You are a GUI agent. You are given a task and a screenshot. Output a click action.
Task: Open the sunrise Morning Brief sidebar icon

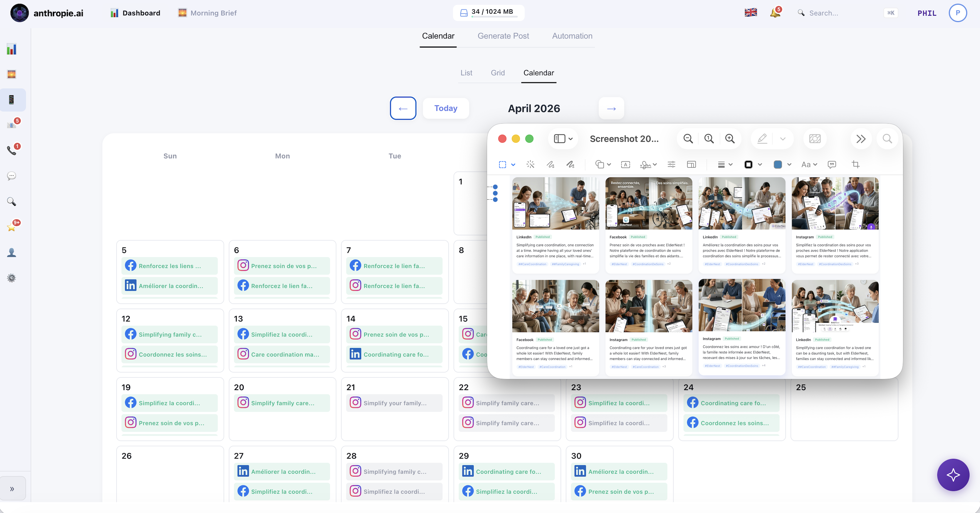click(11, 74)
